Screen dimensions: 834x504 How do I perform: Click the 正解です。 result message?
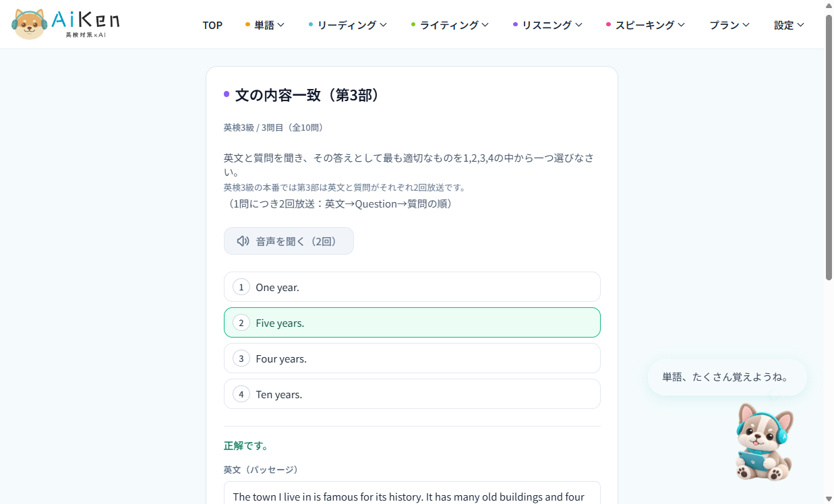click(x=246, y=446)
